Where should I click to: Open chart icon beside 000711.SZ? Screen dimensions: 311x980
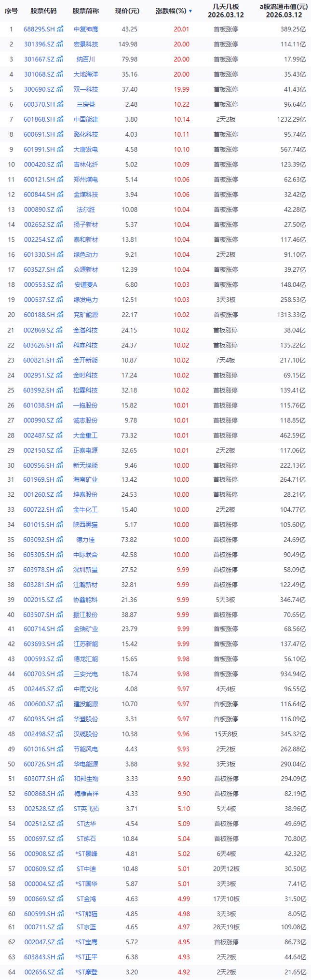(x=60, y=927)
